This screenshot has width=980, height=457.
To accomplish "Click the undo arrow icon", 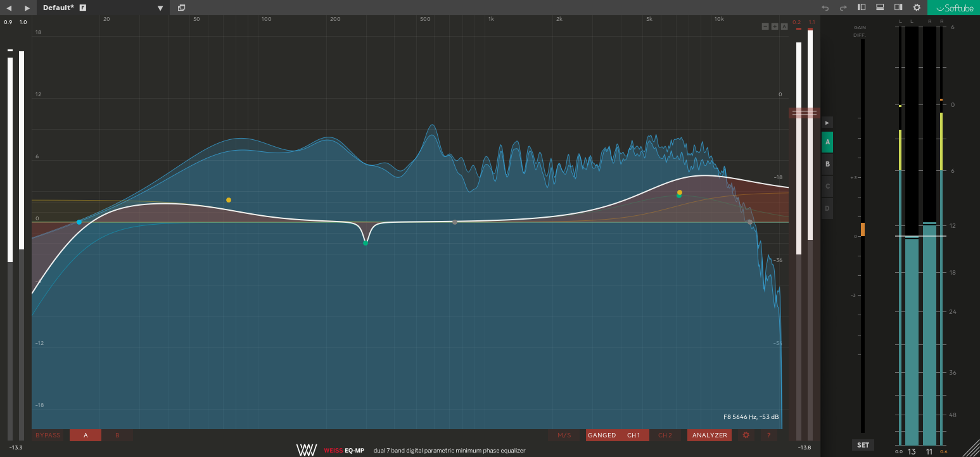I will tap(825, 8).
